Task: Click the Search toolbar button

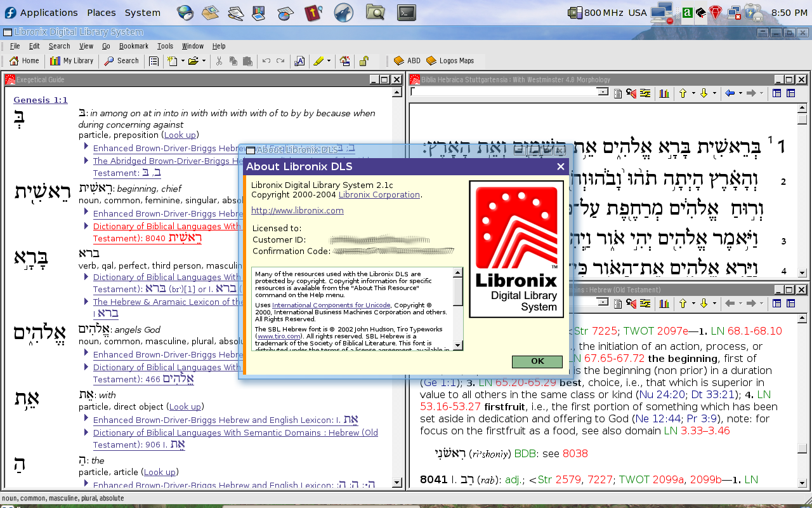Action: click(x=121, y=61)
